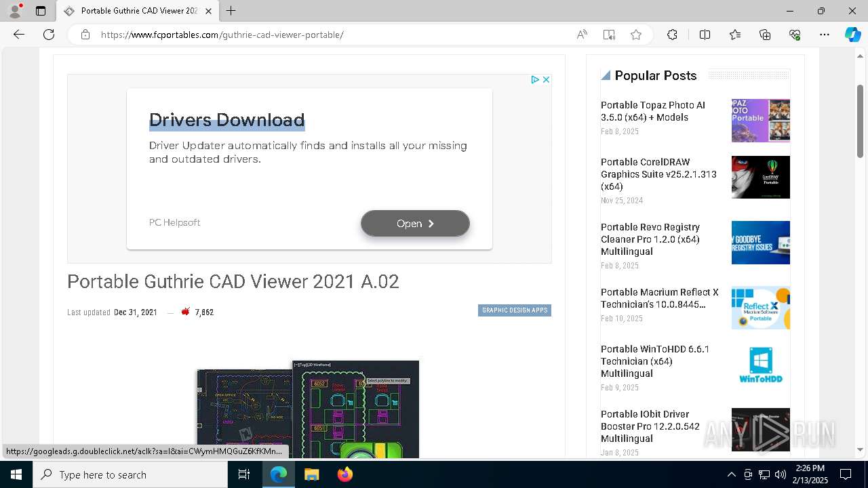Click the Topaz Photo AI thumbnail
This screenshot has width=868, height=488.
(761, 121)
